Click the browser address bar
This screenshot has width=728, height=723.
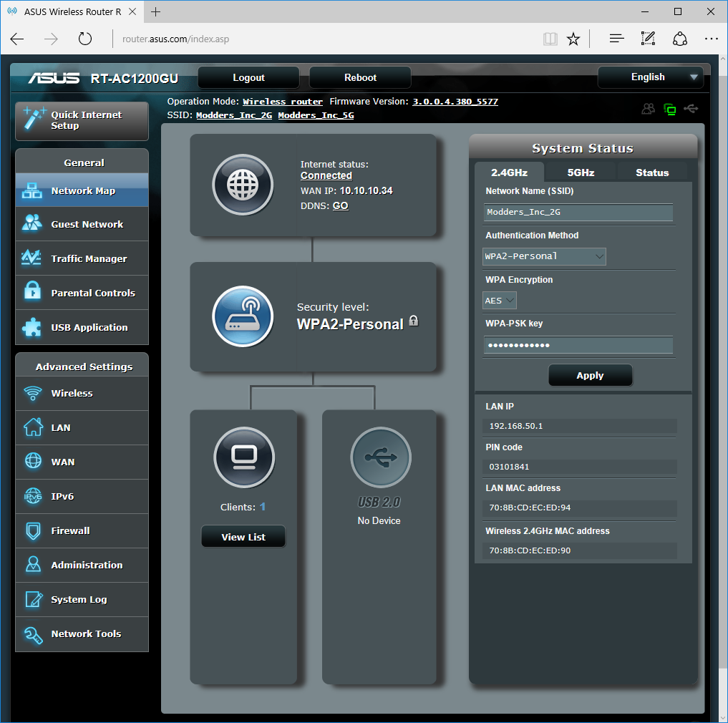[325, 39]
